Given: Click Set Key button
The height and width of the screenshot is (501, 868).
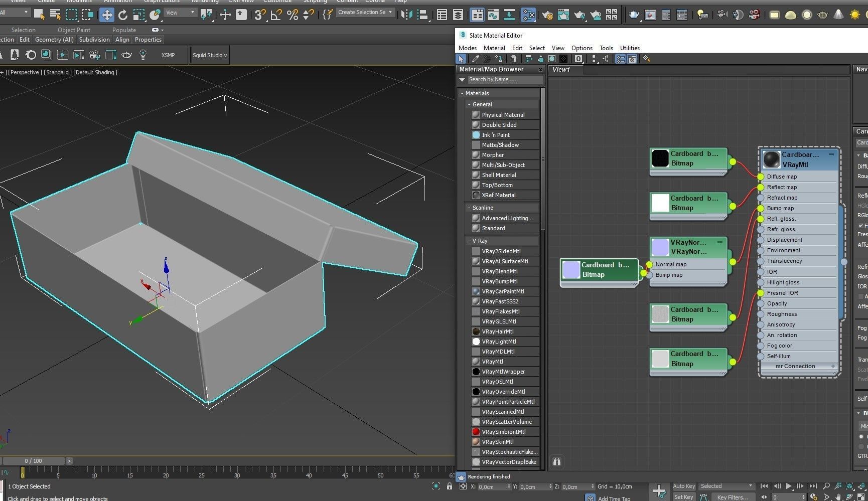Looking at the screenshot, I should [x=683, y=497].
